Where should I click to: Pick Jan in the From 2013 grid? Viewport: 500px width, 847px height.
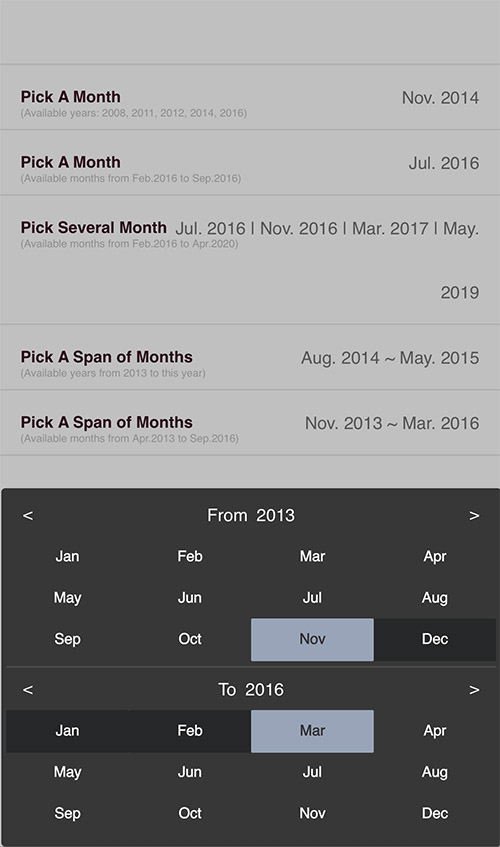click(x=67, y=556)
